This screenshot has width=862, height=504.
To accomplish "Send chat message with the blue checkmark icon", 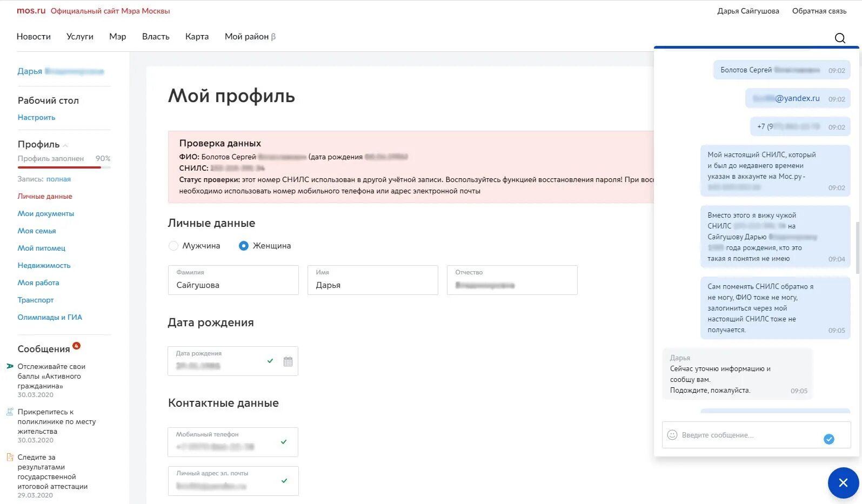I will point(828,439).
